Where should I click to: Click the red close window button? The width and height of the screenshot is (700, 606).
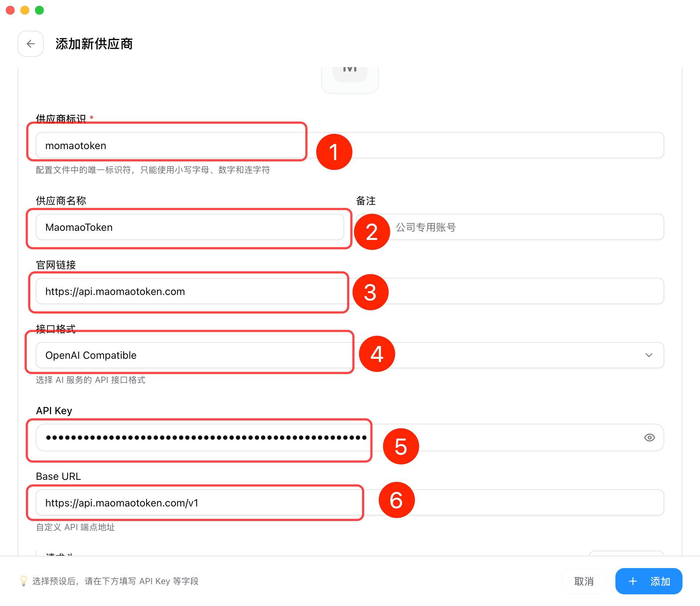click(10, 10)
